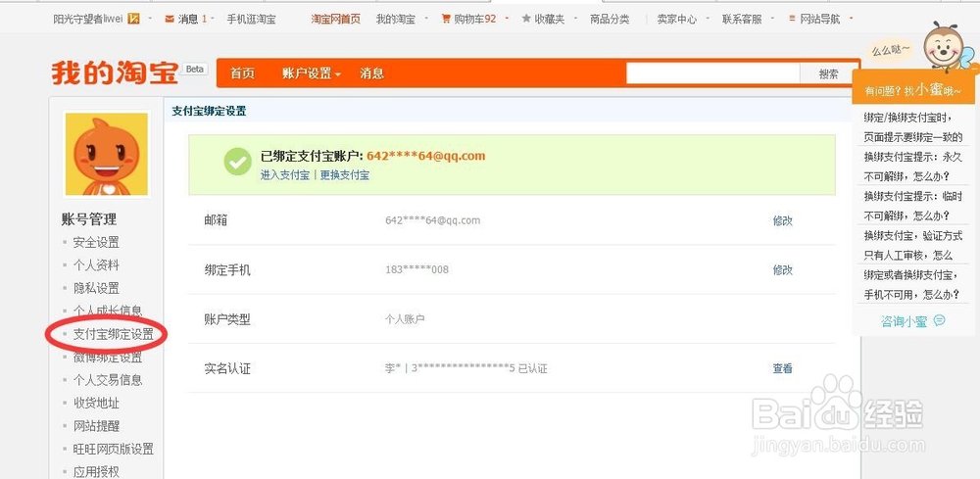Expand the 购物车92 dropdown
Viewport: 980px width, 479px height.
pyautogui.click(x=507, y=18)
